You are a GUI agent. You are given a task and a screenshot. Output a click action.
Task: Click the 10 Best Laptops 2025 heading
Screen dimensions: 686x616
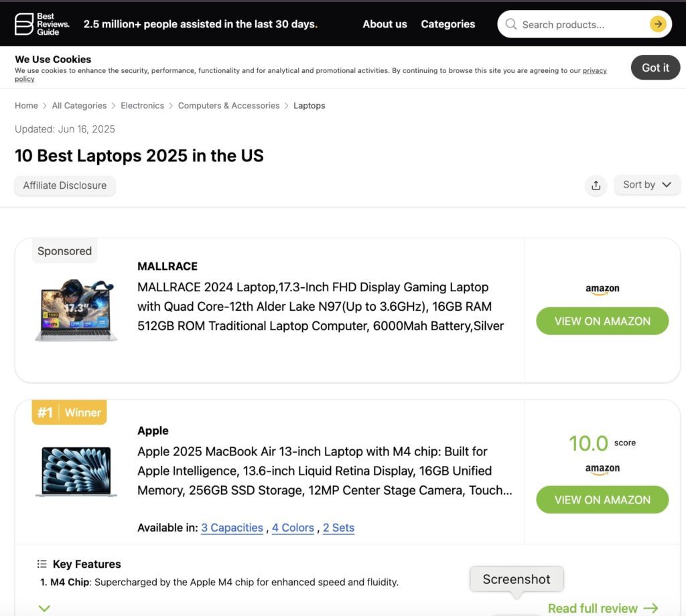pyautogui.click(x=139, y=155)
